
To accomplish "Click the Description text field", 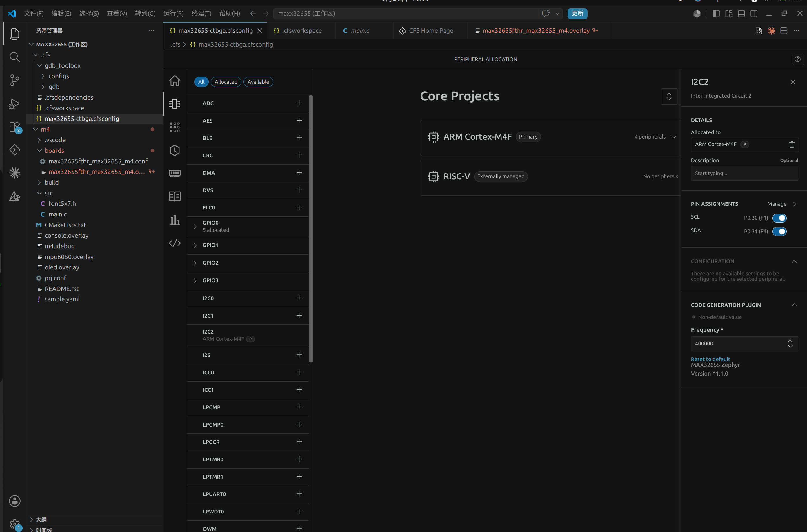I will coord(744,173).
